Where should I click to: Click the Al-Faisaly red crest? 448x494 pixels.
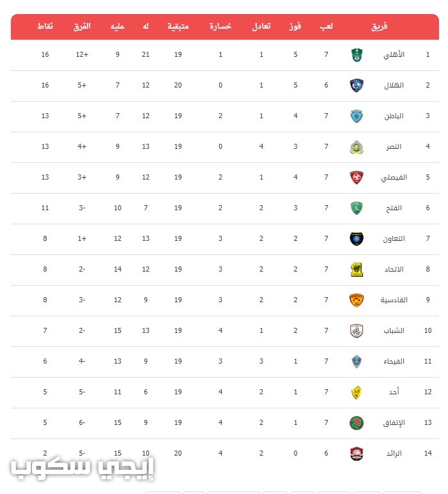pos(357,178)
